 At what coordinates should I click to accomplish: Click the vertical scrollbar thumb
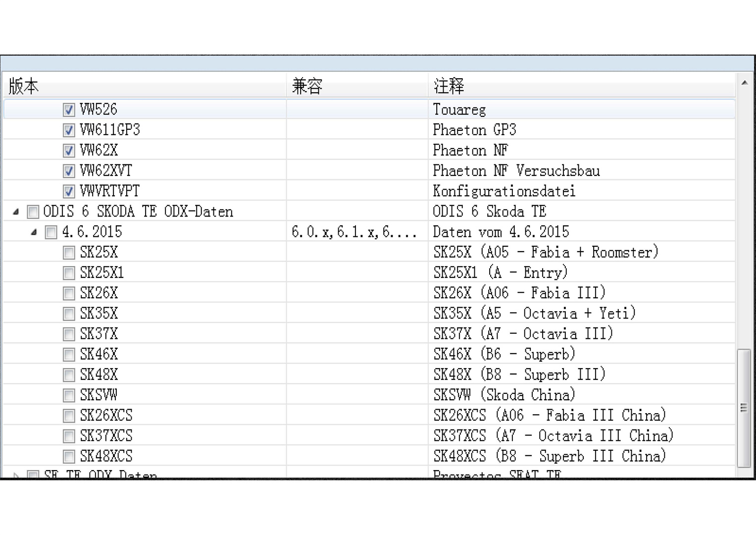coord(744,408)
